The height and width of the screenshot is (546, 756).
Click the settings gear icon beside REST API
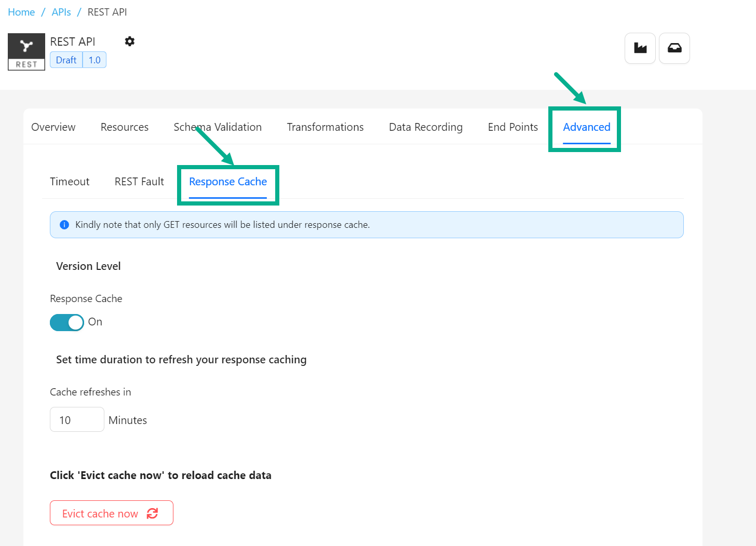click(130, 42)
